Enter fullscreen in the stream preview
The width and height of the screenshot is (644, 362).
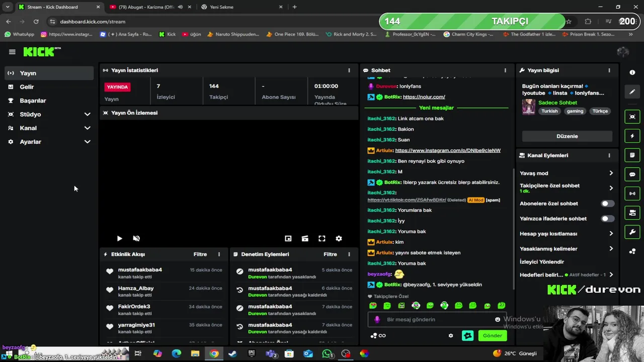tap(322, 239)
